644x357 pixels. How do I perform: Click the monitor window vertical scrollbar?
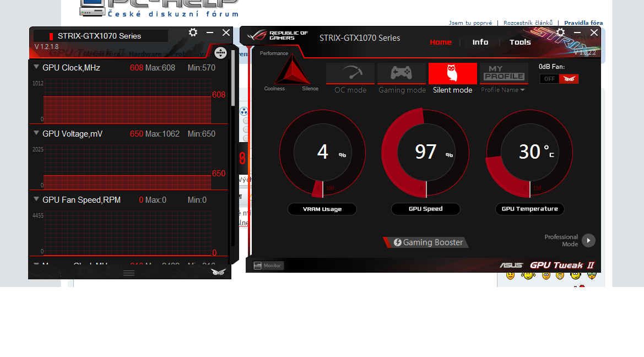[x=233, y=78]
